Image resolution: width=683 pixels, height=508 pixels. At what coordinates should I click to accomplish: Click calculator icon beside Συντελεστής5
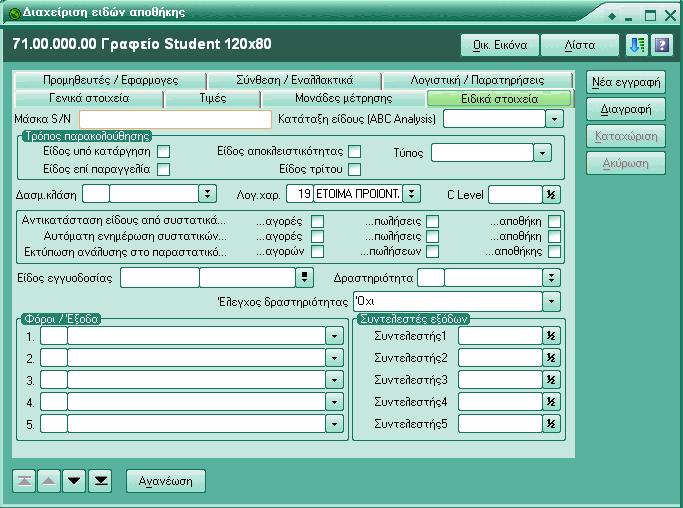(551, 423)
